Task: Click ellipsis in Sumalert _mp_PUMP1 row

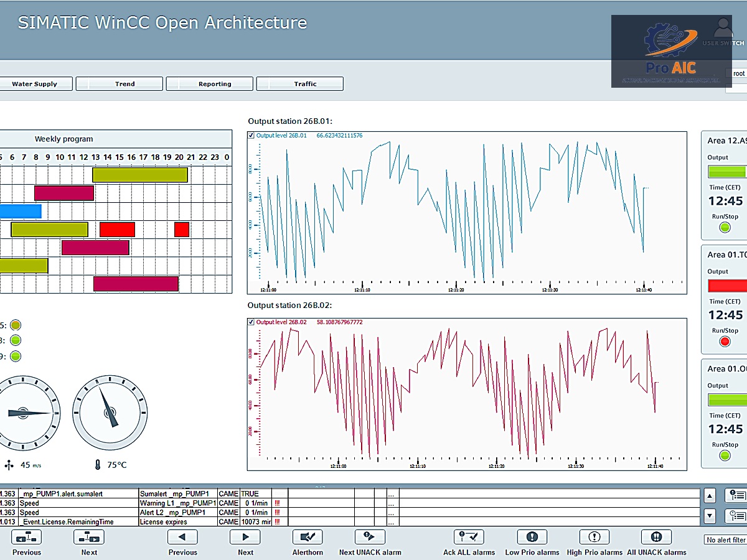Action: coord(392,494)
